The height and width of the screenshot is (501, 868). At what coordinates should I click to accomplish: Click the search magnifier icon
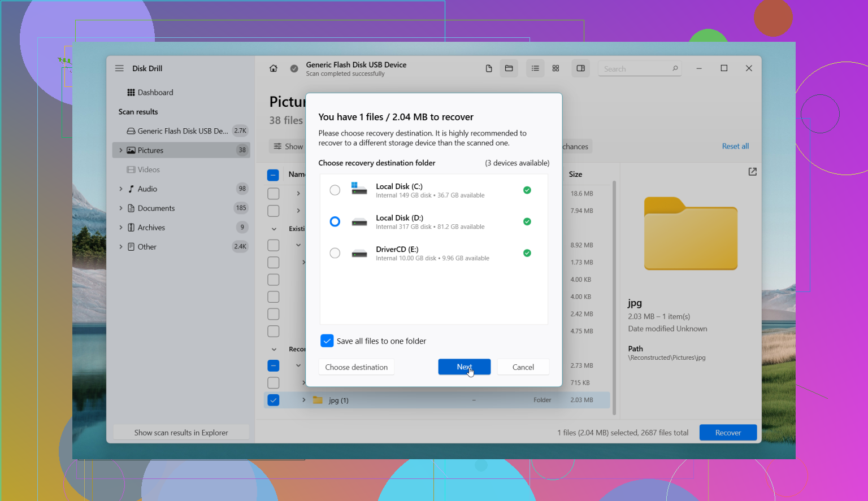click(675, 68)
